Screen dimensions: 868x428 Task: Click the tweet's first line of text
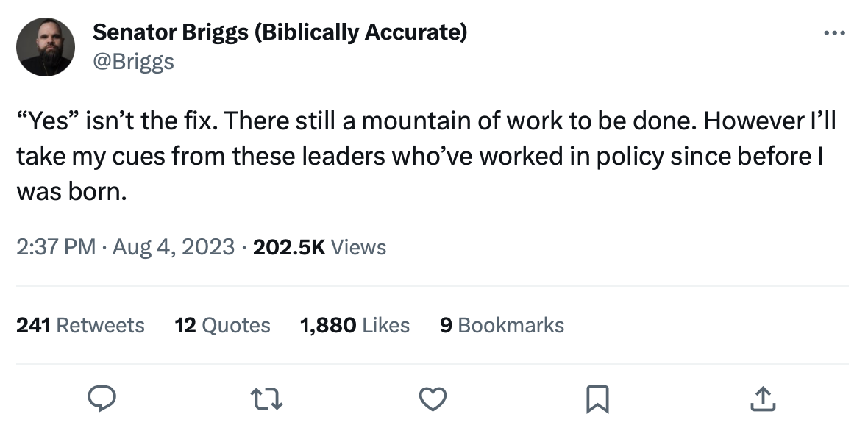click(426, 121)
